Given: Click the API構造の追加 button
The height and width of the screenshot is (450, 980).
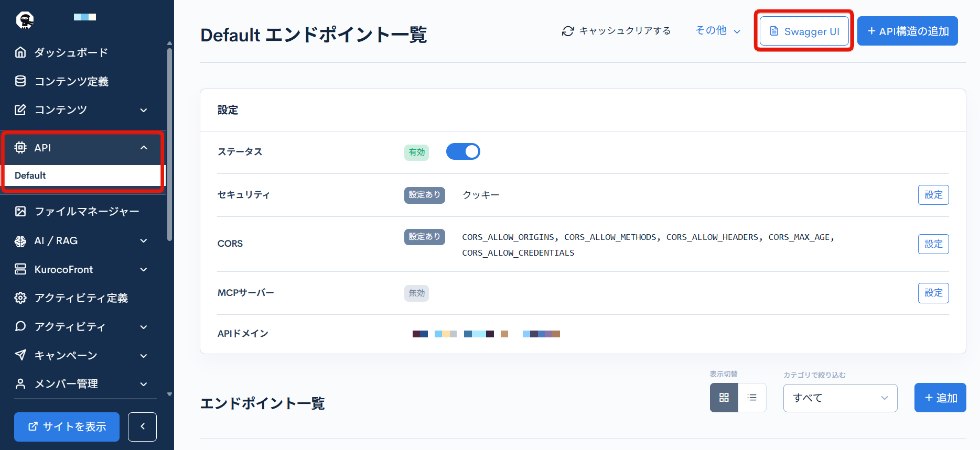Looking at the screenshot, I should coord(908,31).
